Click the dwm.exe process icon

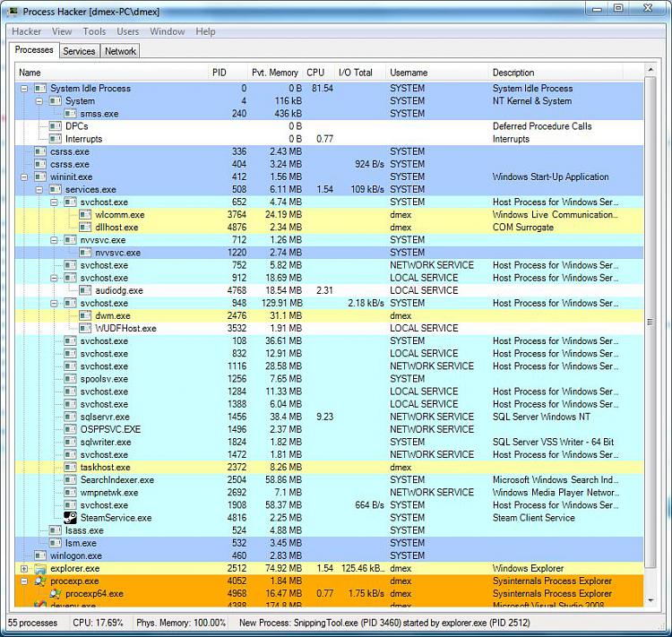[x=85, y=315]
